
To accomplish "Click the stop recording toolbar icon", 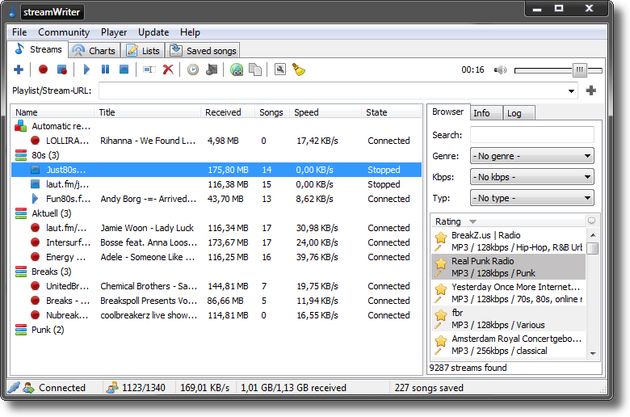I will pos(62,70).
